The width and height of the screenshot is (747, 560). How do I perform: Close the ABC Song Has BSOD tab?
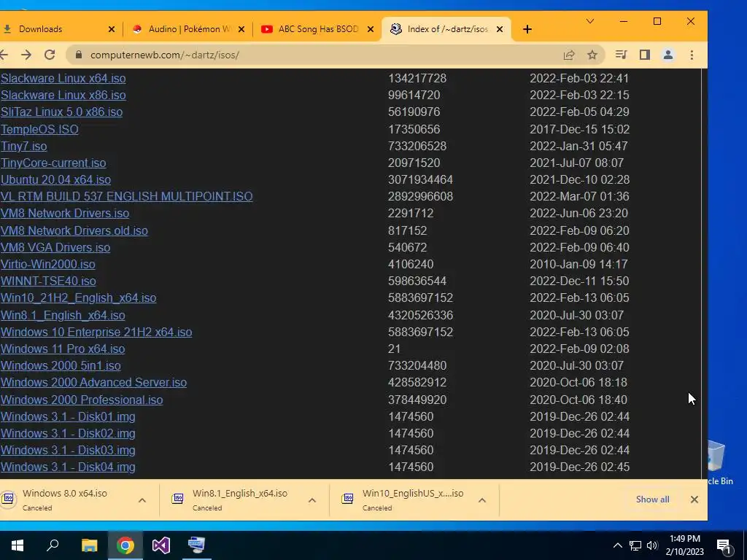pyautogui.click(x=371, y=29)
